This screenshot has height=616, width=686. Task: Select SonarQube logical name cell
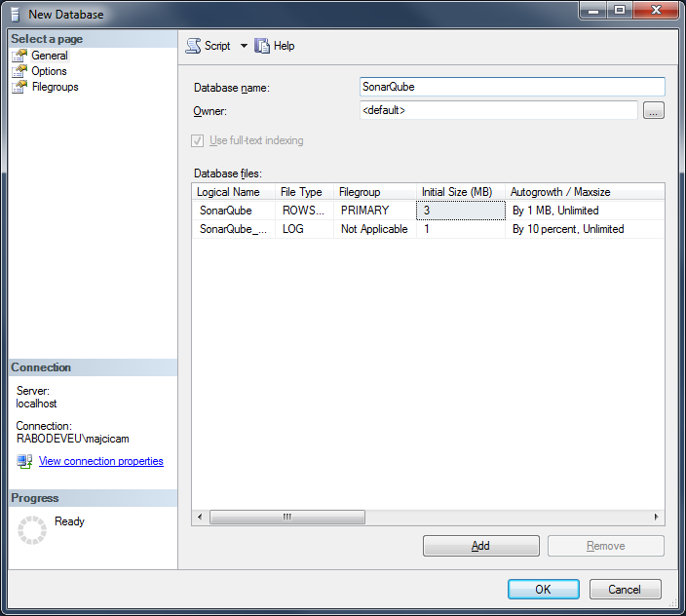coord(234,211)
